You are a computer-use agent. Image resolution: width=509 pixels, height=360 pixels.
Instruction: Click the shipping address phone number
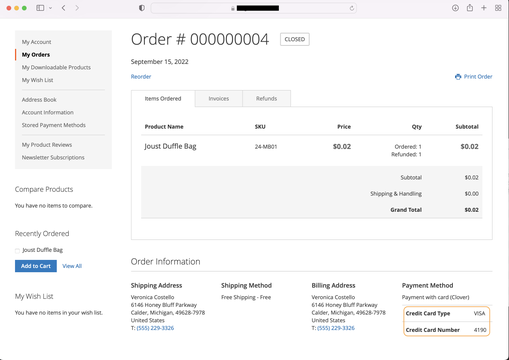point(155,328)
